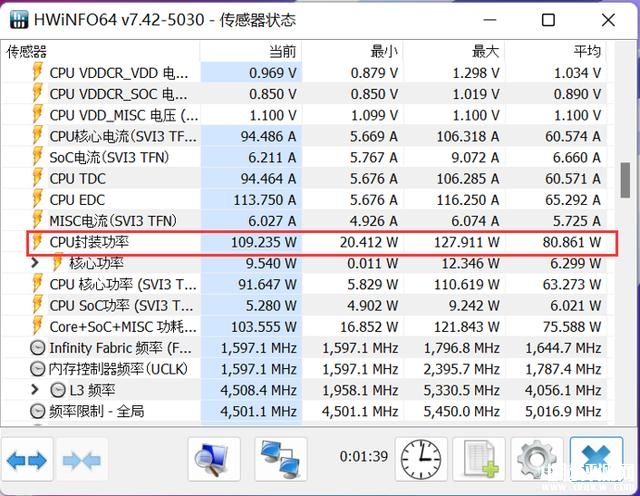This screenshot has width=640, height=496.
Task: Open the gear settings button
Action: pyautogui.click(x=537, y=460)
